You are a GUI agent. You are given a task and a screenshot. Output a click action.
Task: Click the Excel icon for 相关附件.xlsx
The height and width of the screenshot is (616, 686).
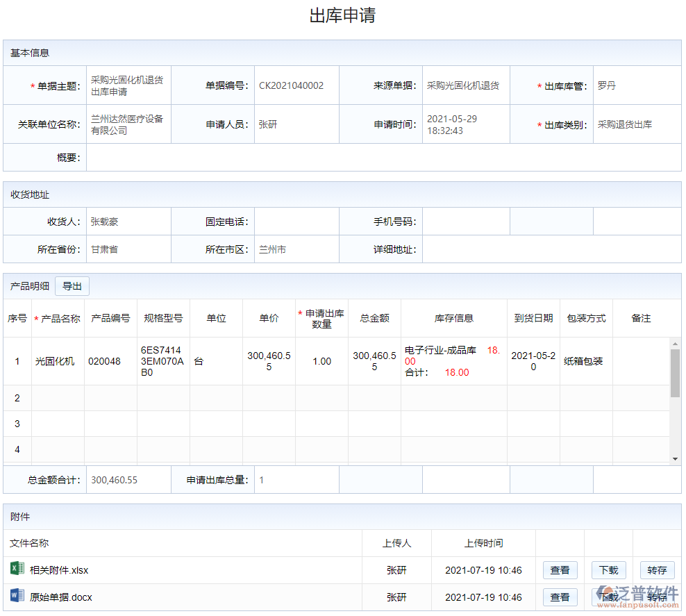[17, 569]
